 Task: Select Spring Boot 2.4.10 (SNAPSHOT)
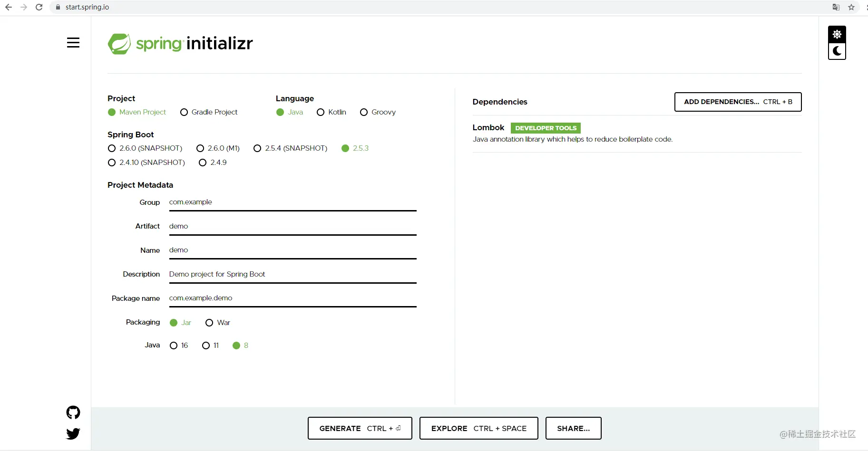tap(146, 163)
